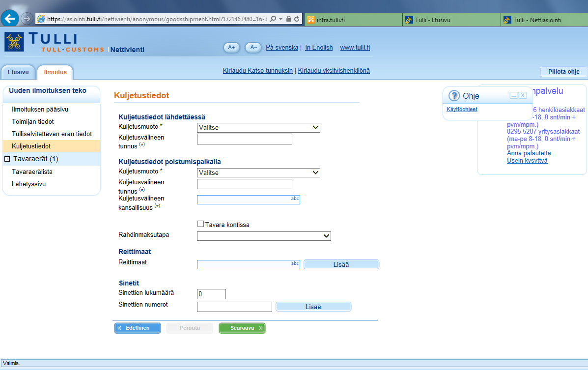588x370 pixels.
Task: Click the Kuljetustiedot page heading
Action: (x=141, y=96)
